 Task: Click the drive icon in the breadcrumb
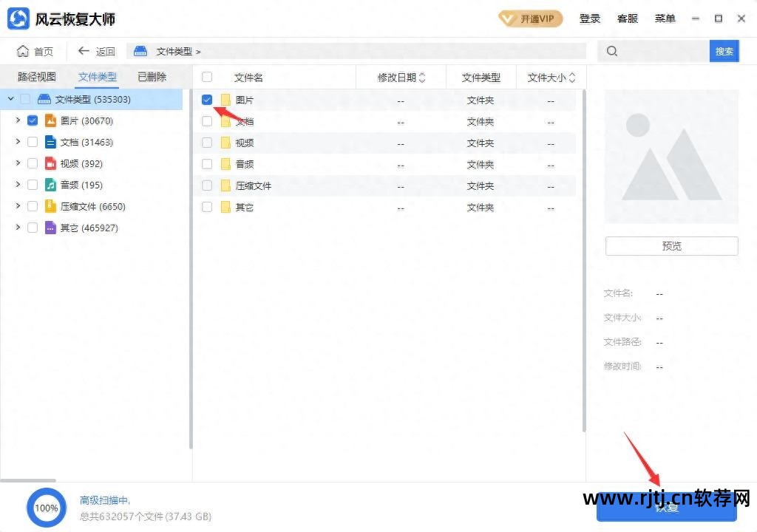coord(140,51)
